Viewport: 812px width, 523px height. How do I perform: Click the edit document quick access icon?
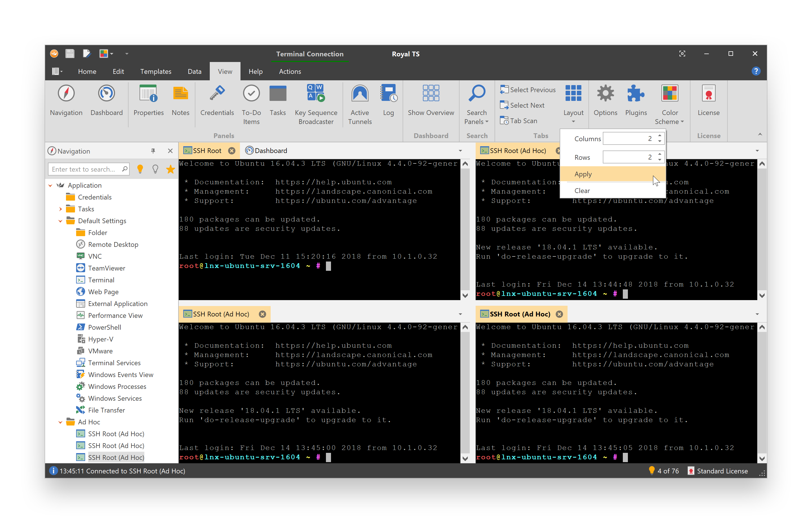87,54
